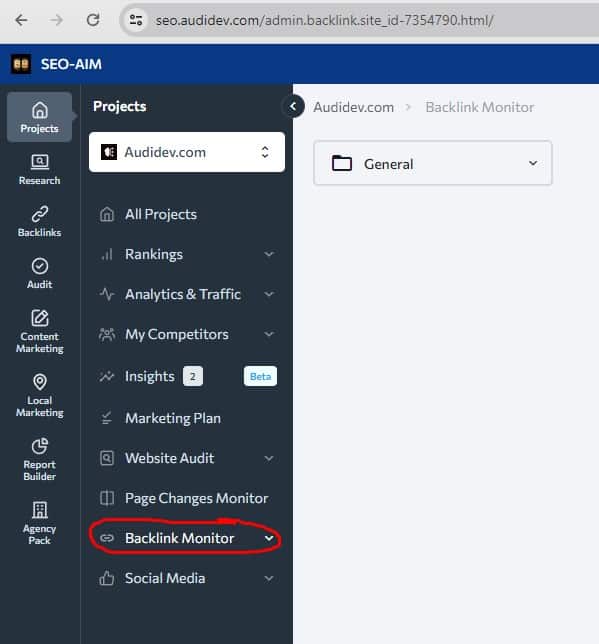Click the browser address bar URL
Viewport: 599px width, 644px height.
[324, 20]
